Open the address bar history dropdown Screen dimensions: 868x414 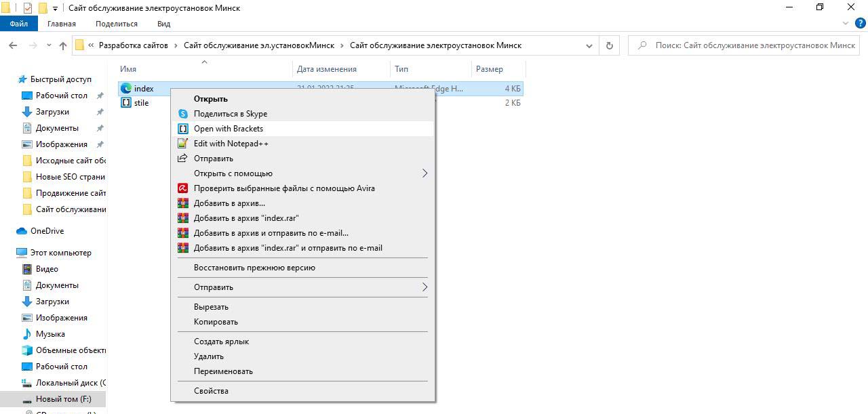click(589, 45)
